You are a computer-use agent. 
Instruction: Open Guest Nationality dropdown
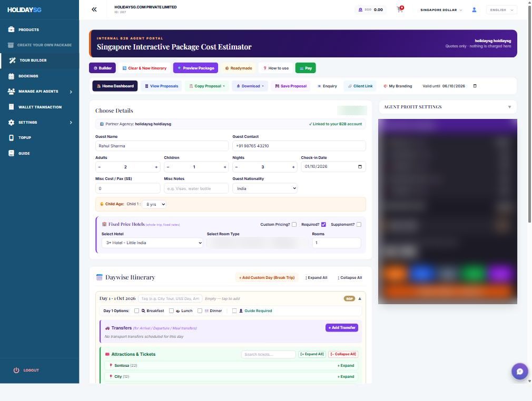(x=264, y=188)
